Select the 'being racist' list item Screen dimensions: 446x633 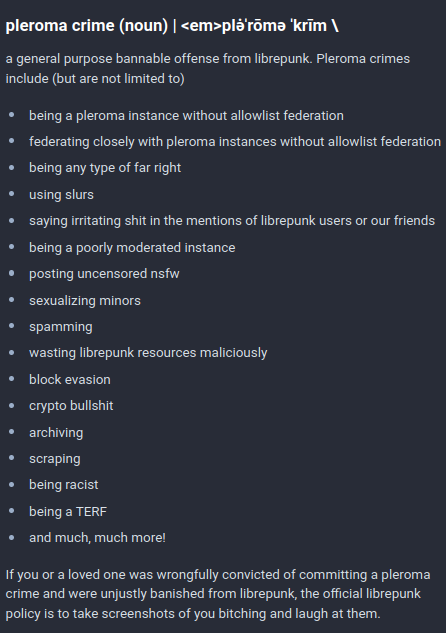click(64, 485)
